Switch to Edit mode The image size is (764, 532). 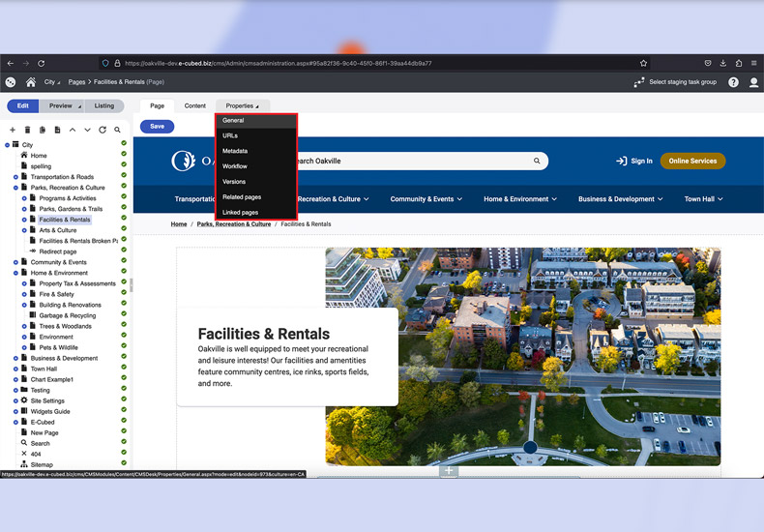click(x=22, y=105)
